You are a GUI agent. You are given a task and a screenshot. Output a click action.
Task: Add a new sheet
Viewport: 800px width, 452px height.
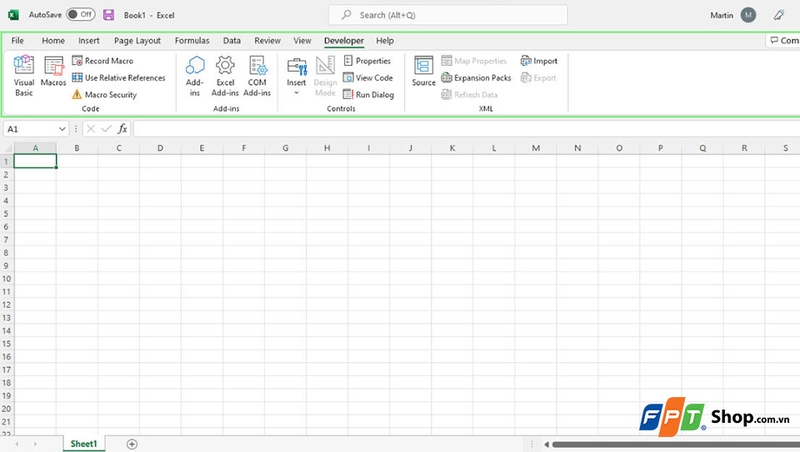(132, 444)
